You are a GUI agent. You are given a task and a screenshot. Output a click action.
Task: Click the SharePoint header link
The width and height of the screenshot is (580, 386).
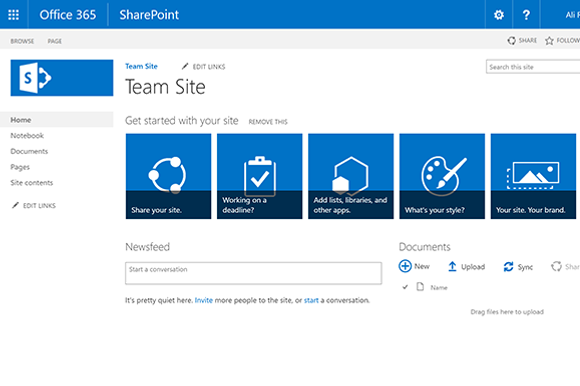149,15
